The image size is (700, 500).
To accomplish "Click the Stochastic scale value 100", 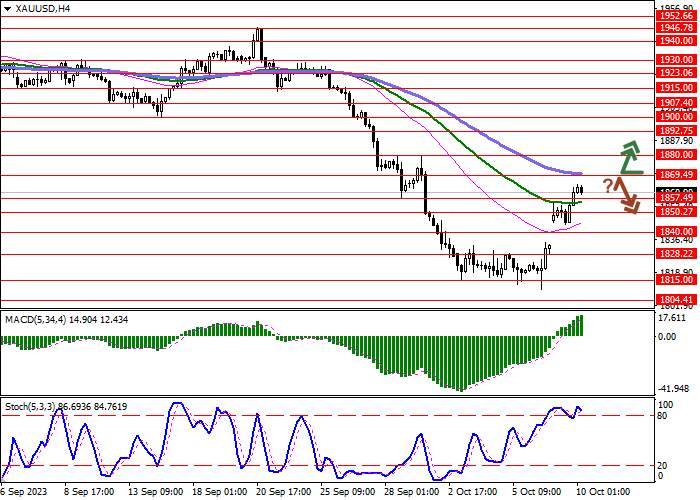I will click(666, 405).
